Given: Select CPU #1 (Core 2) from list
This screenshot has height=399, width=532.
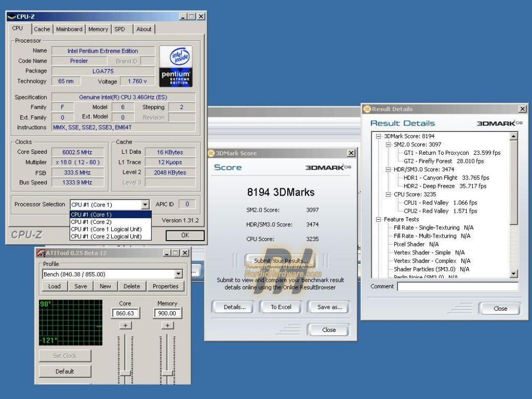Looking at the screenshot, I should 90,222.
